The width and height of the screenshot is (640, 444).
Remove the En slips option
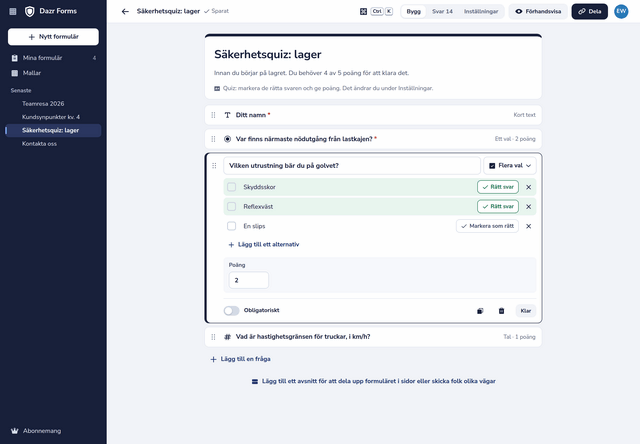(529, 226)
